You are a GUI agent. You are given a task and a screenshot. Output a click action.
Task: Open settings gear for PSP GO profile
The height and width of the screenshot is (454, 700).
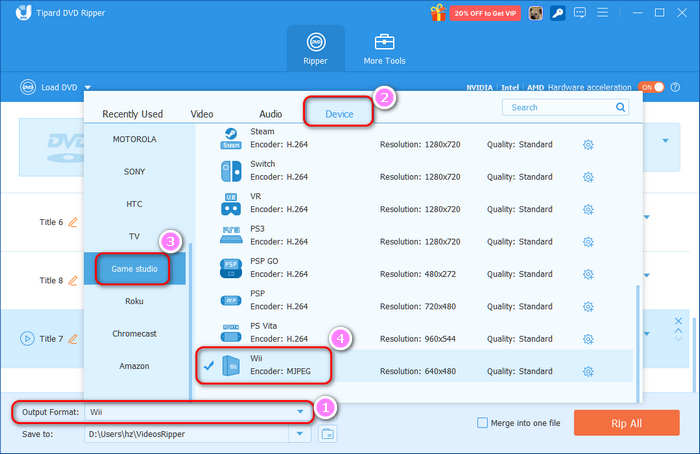point(588,274)
